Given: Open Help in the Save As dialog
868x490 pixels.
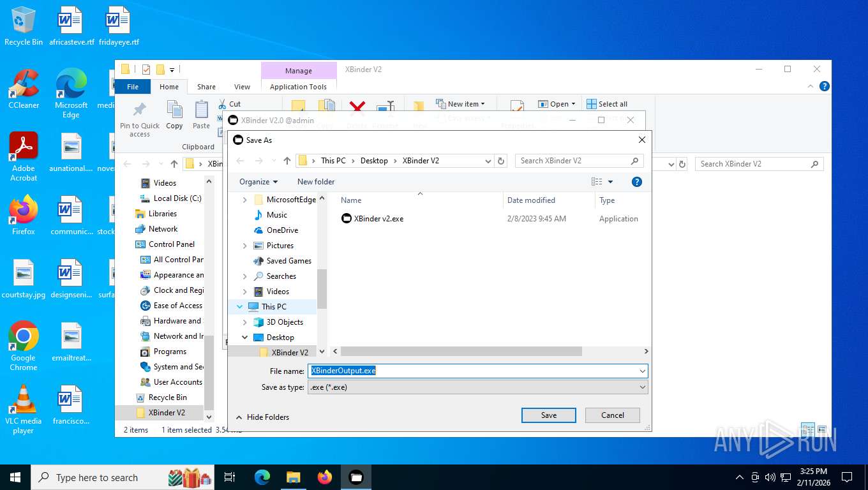Looking at the screenshot, I should tap(636, 182).
